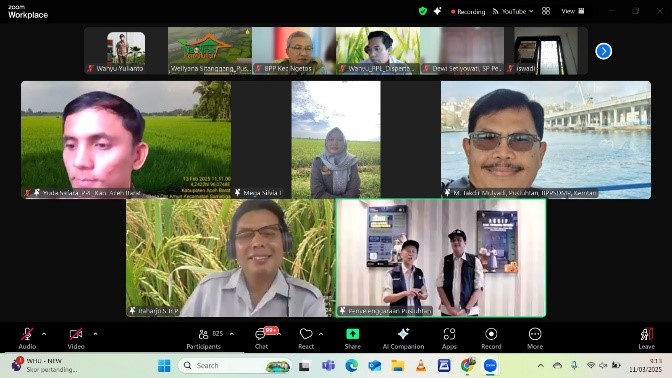Open the Chat panel
The height and width of the screenshot is (378, 672).
(x=261, y=338)
